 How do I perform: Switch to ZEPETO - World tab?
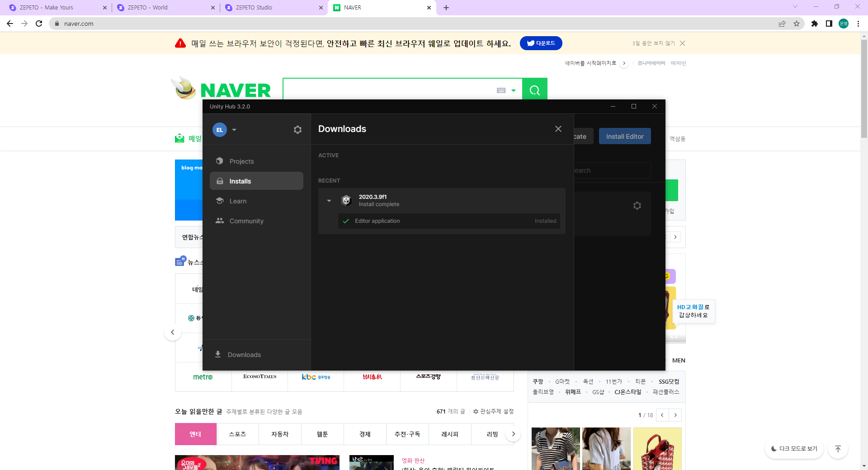tap(165, 8)
